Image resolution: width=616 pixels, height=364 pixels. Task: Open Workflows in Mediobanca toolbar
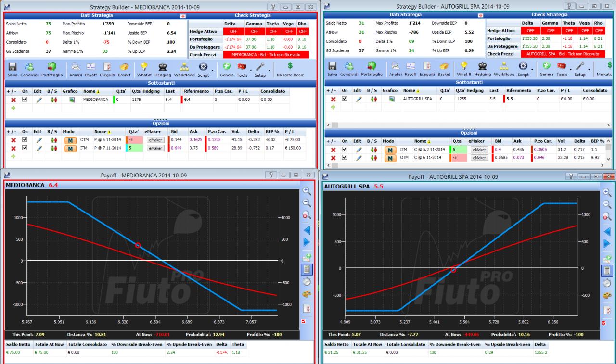pos(184,69)
